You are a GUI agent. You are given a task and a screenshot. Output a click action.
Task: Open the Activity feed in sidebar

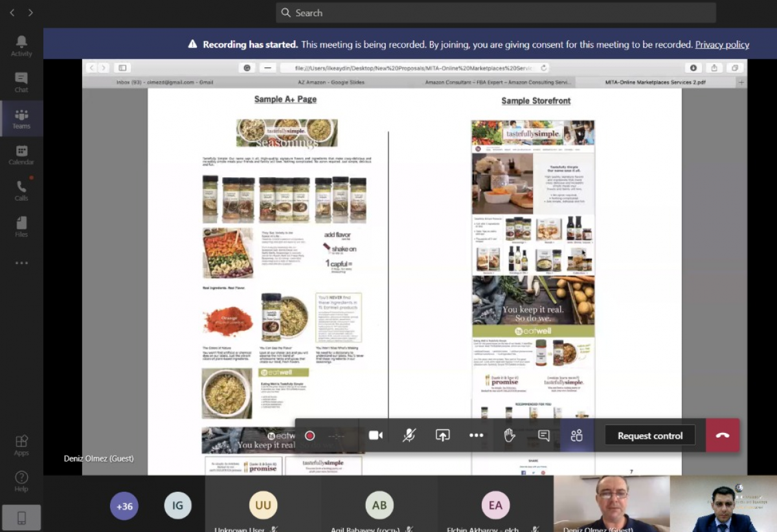coord(21,45)
